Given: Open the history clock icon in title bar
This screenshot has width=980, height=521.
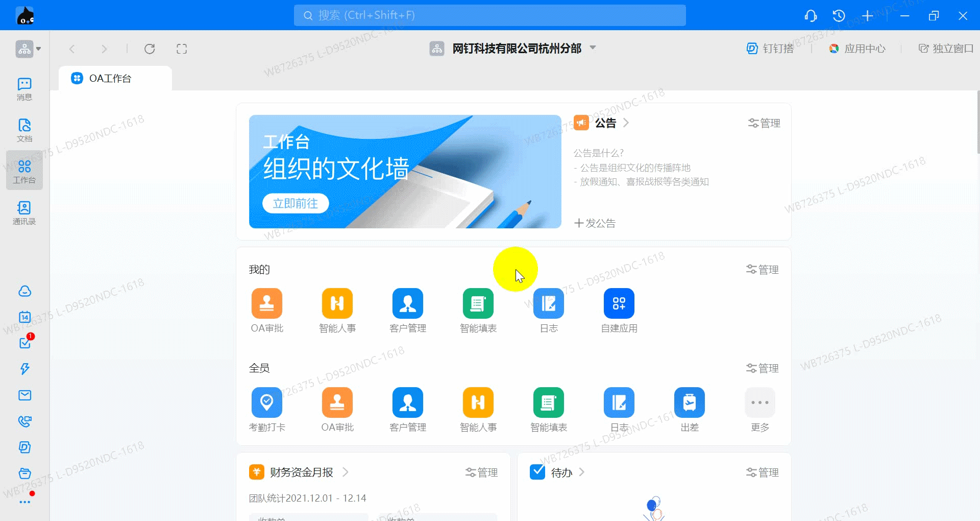Looking at the screenshot, I should click(839, 16).
